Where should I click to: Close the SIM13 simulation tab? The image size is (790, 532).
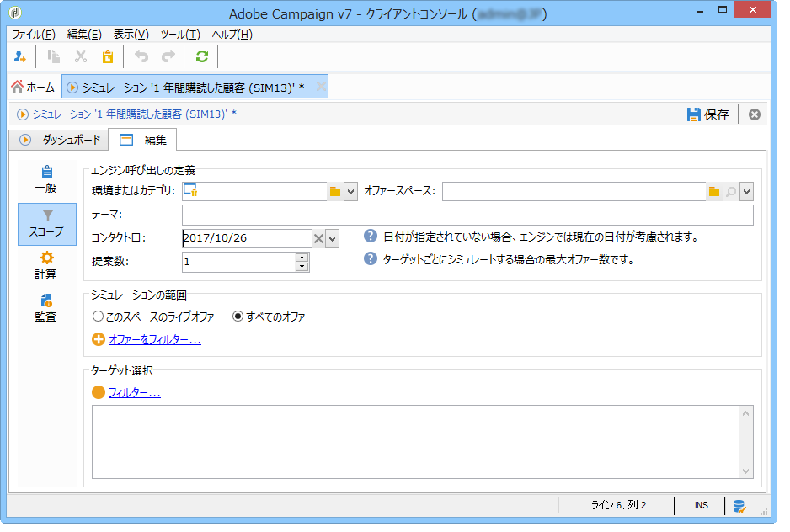point(320,87)
